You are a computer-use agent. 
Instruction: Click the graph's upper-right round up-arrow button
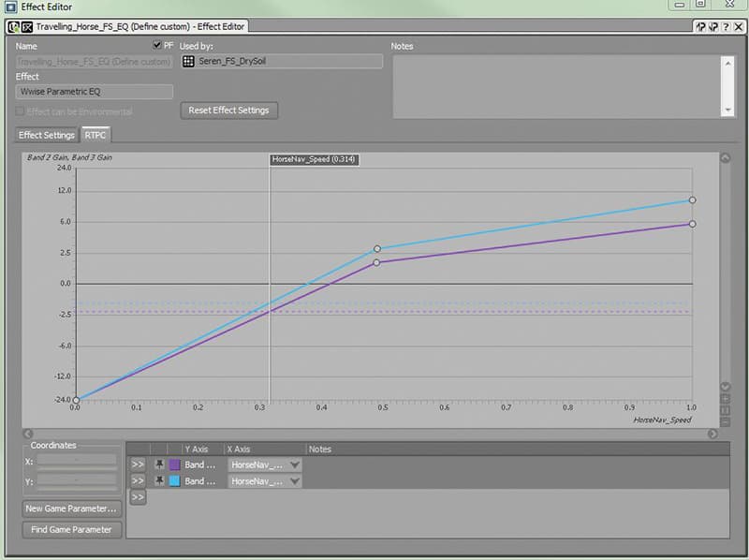725,157
